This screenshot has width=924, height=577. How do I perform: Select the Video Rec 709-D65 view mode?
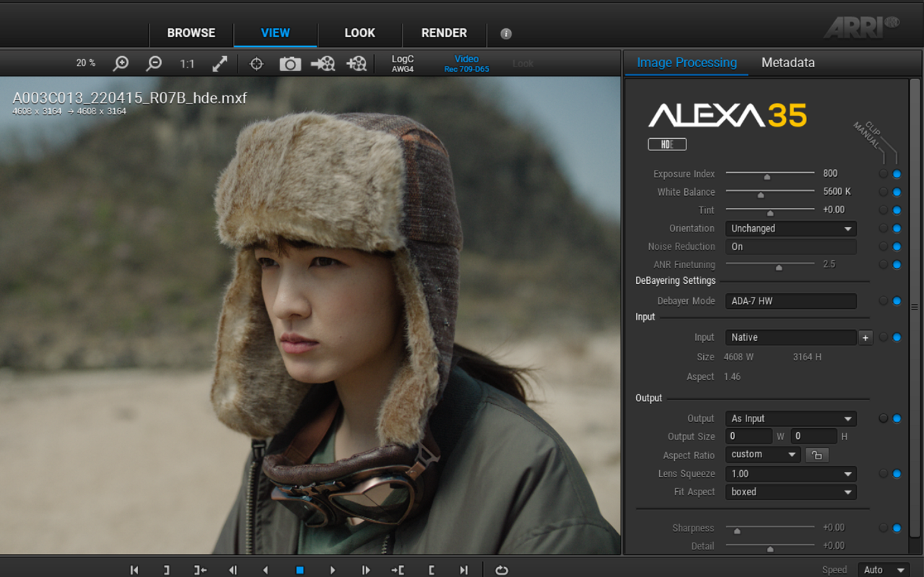pos(466,64)
